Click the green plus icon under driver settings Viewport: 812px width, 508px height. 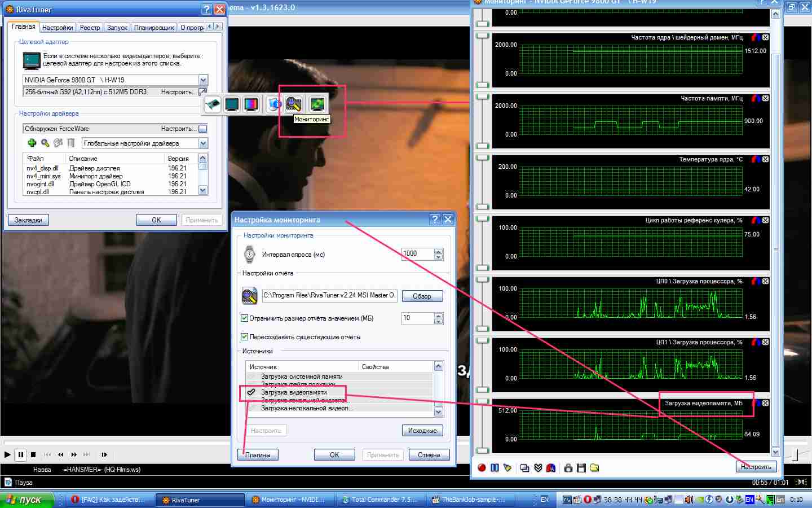[x=32, y=143]
